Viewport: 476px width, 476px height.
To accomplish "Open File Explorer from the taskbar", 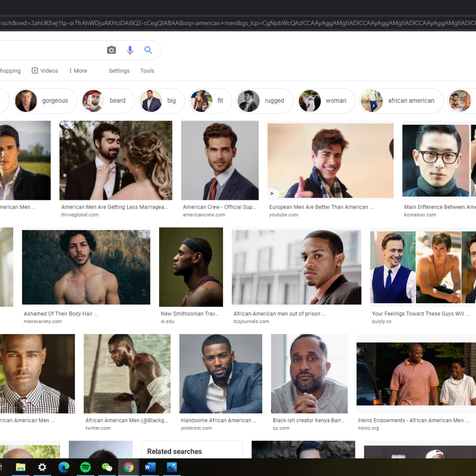I will 20,467.
